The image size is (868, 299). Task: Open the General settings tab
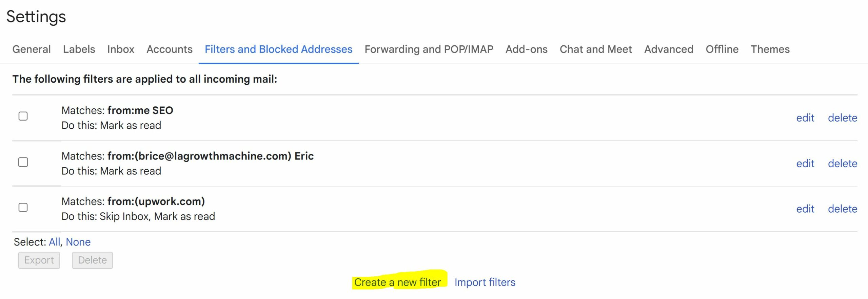pos(32,49)
